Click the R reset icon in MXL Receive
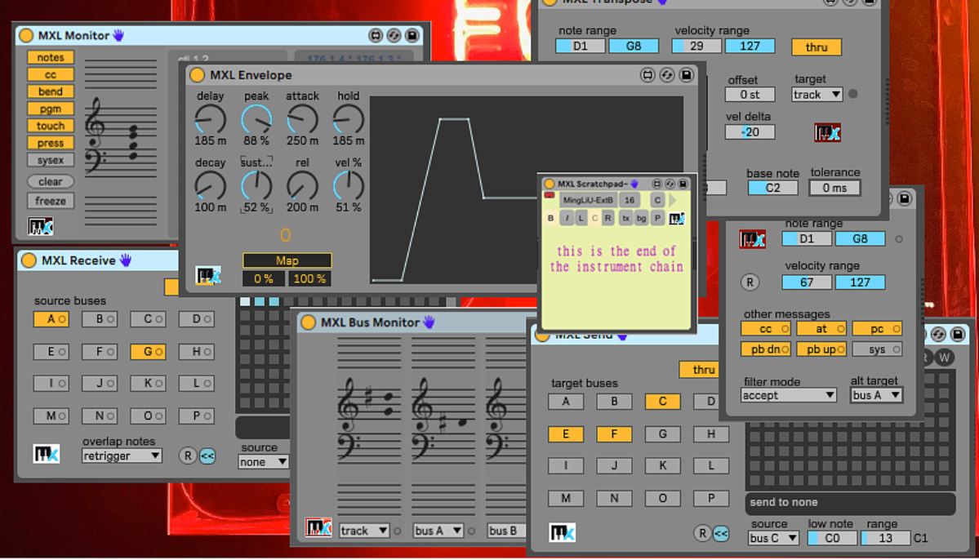 click(x=189, y=456)
